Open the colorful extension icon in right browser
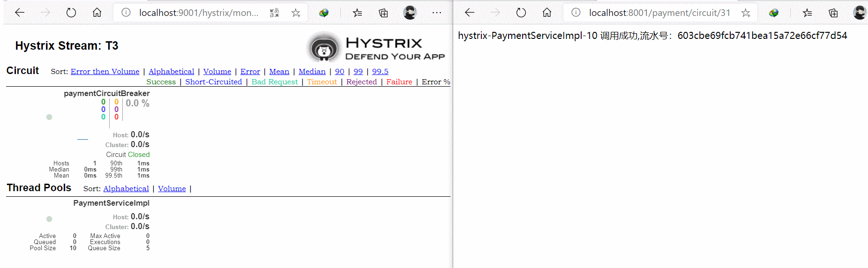Image resolution: width=868 pixels, height=268 pixels. (774, 13)
